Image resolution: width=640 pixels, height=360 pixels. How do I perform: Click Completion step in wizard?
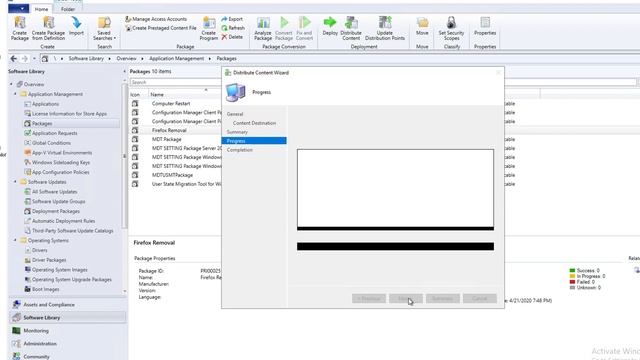pyautogui.click(x=240, y=150)
